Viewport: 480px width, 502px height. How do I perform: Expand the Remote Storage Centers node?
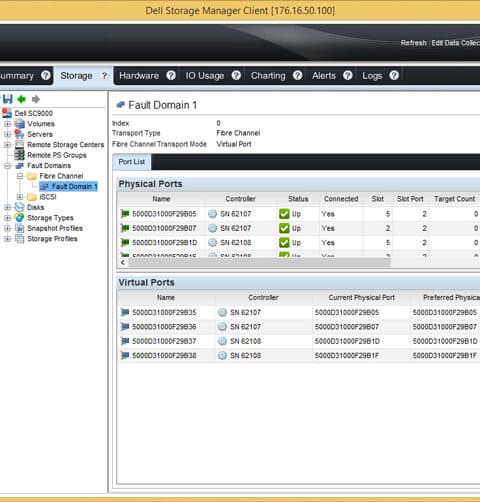(7, 145)
